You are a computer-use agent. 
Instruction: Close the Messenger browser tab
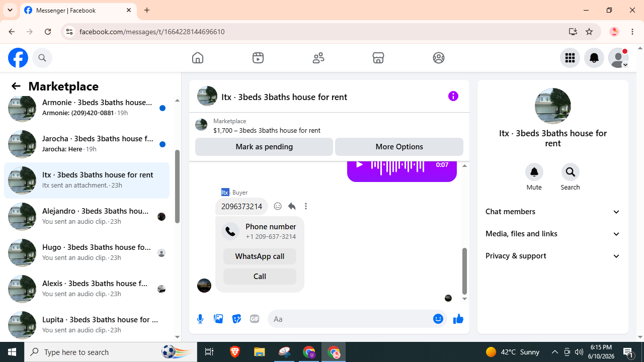(129, 10)
